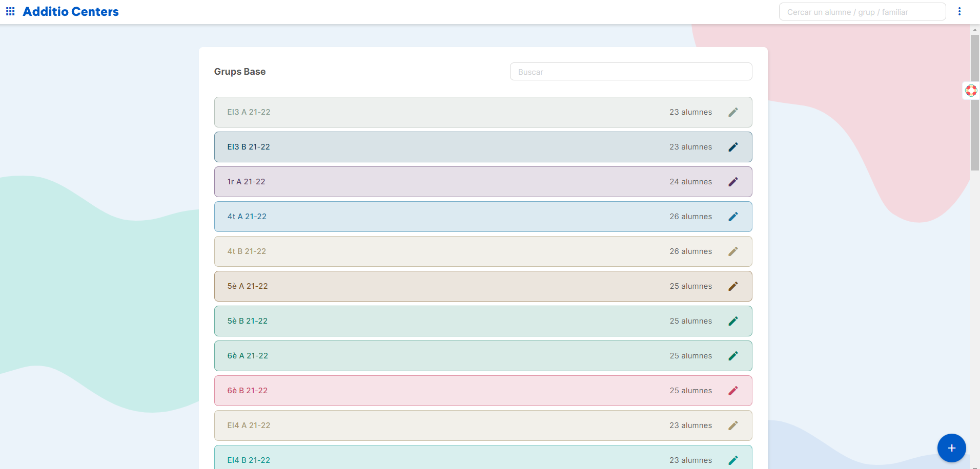Click the EI4 B 21-22 group name

click(249, 460)
